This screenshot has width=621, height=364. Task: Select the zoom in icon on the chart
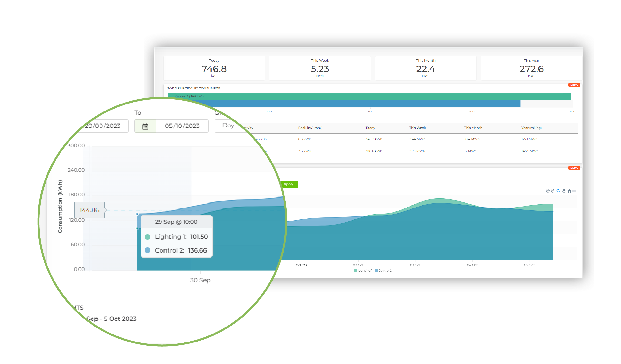point(548,191)
